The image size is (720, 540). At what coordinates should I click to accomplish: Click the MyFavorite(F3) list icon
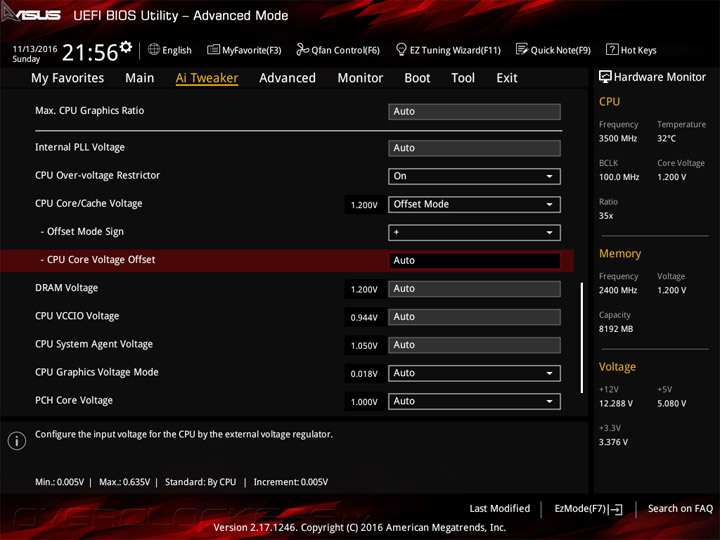(213, 49)
